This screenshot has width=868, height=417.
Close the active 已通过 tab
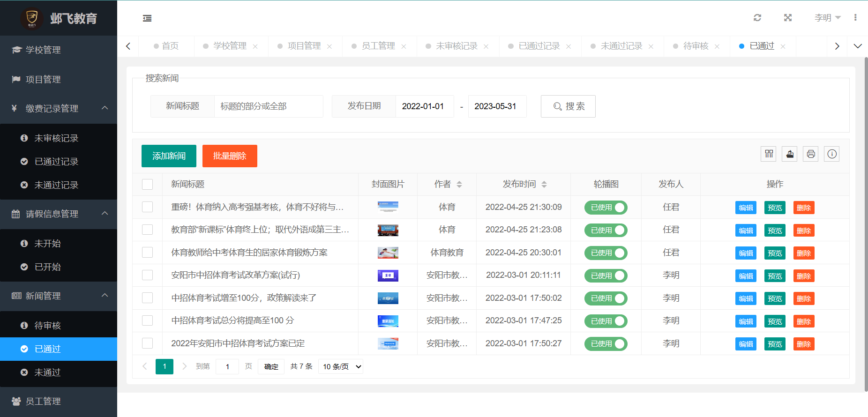783,46
